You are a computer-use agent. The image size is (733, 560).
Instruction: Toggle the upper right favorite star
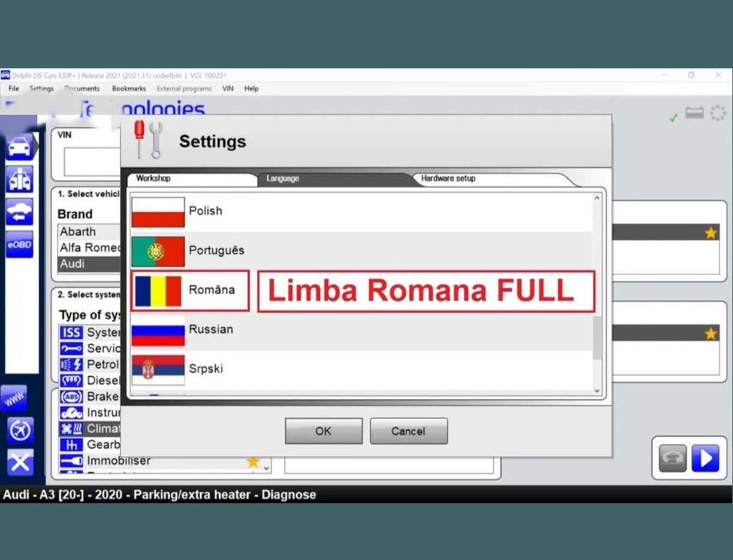pyautogui.click(x=711, y=233)
